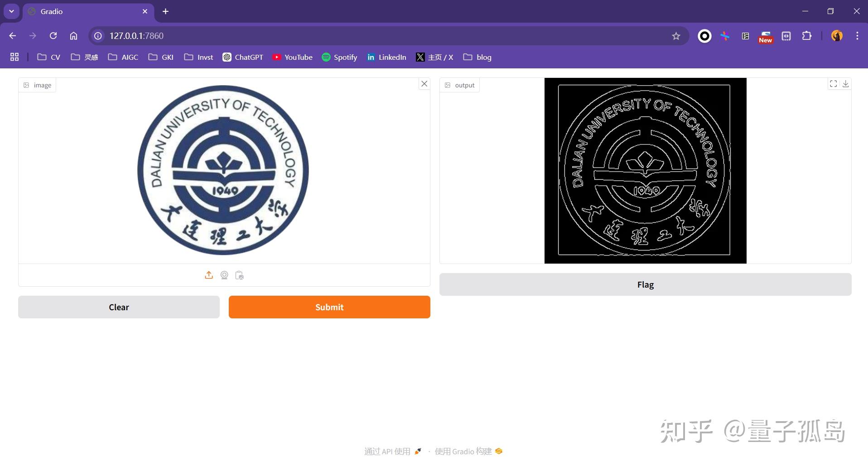868x466 pixels.
Task: Open the blog bookmarks folder
Action: [x=477, y=57]
